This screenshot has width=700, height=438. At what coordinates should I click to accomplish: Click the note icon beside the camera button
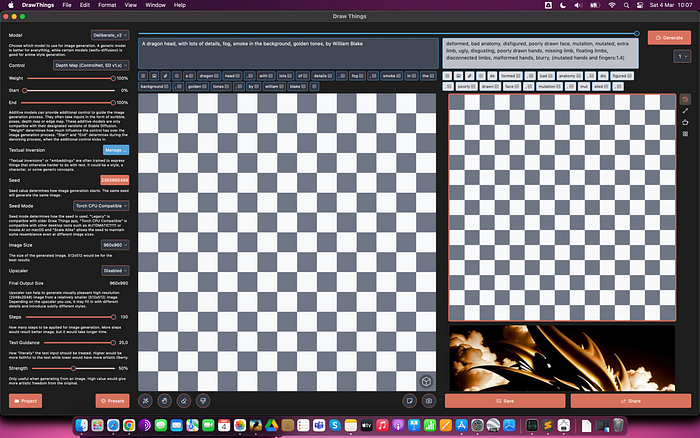coord(409,401)
